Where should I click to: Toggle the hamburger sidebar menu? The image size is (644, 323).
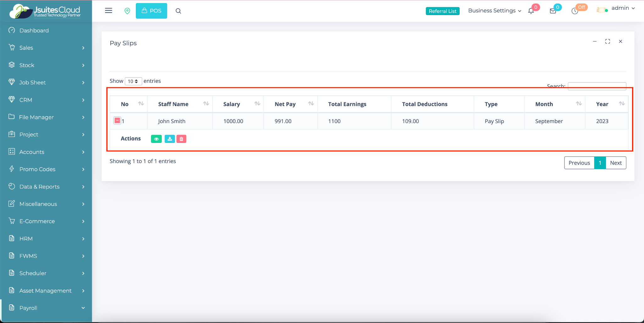[x=108, y=11]
